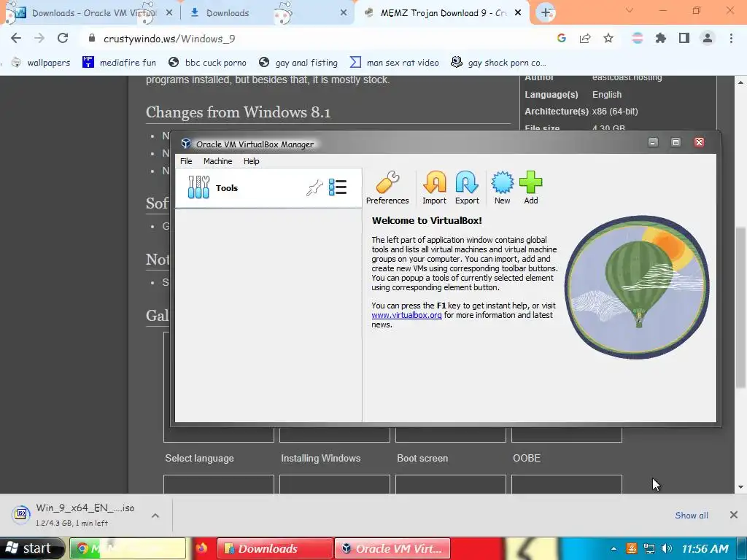Click the green Add machine icon

pyautogui.click(x=531, y=187)
